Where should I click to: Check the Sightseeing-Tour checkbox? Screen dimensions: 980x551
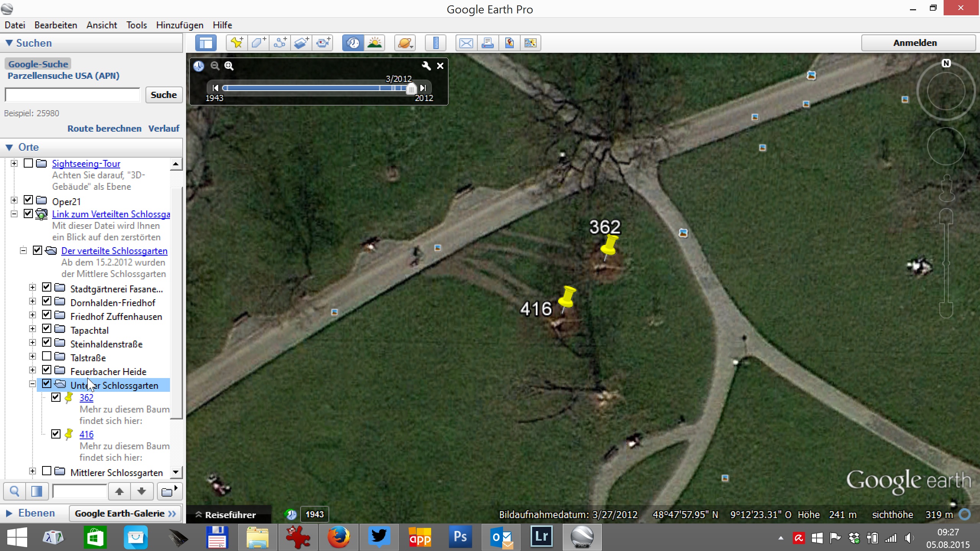pyautogui.click(x=28, y=163)
